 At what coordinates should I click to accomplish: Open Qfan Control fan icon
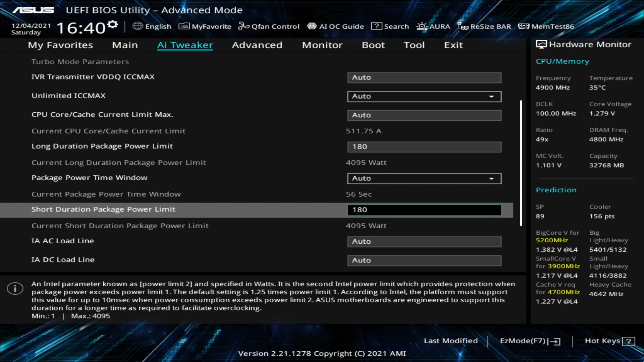coord(244,26)
